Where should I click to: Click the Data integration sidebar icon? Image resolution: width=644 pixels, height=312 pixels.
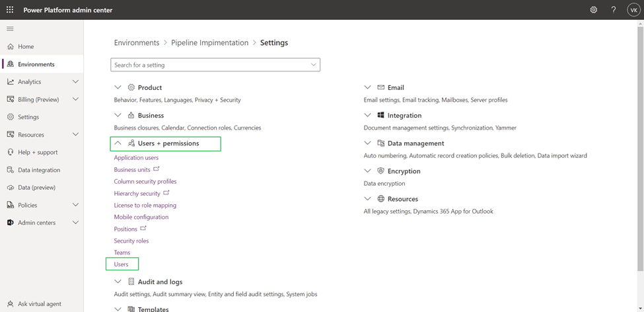(x=11, y=170)
